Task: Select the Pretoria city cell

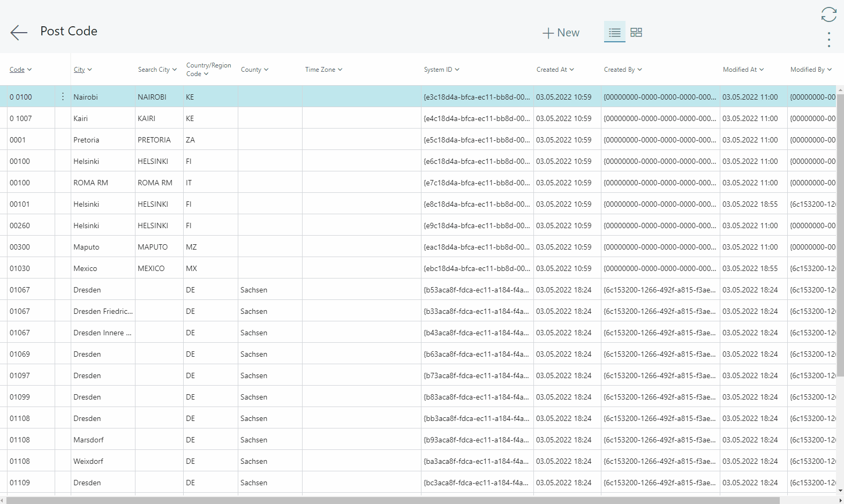Action: (86, 140)
